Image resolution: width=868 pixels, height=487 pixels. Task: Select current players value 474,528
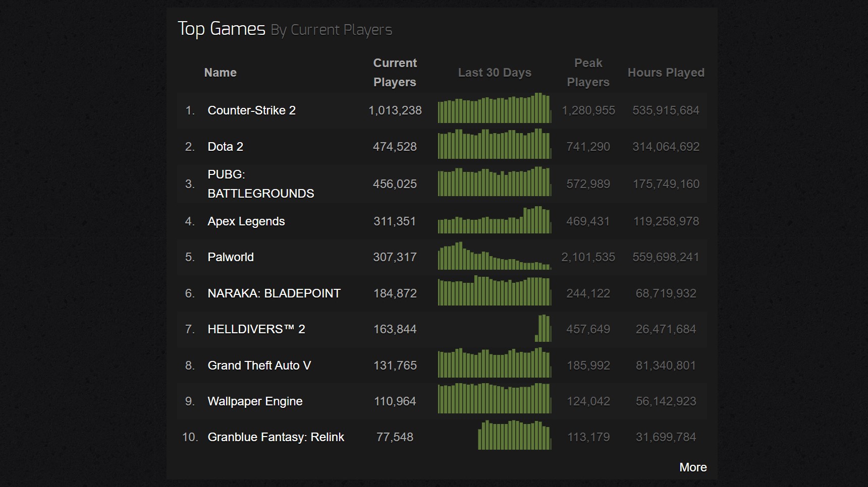[395, 147]
